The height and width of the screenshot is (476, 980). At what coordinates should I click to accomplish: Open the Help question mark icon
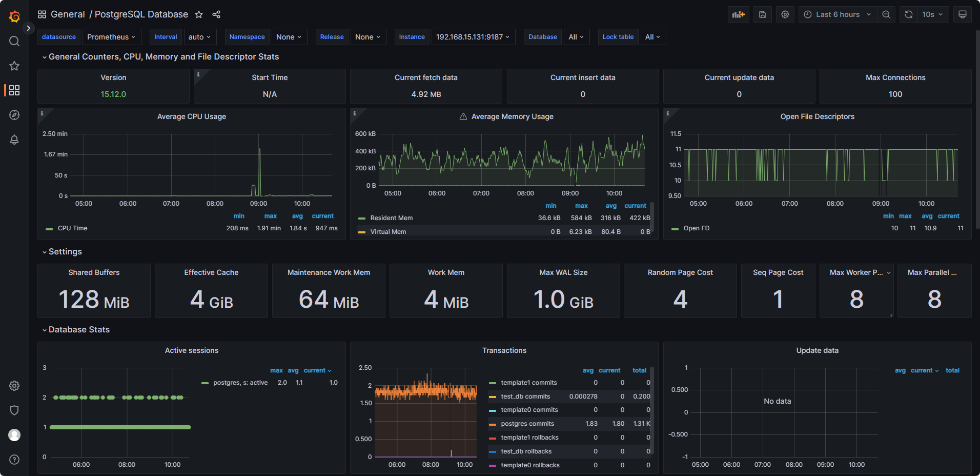[14, 460]
